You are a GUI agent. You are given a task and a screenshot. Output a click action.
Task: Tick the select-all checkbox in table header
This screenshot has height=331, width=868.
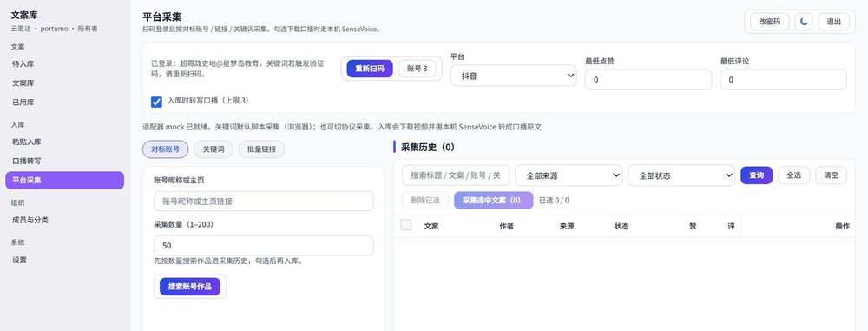tap(406, 224)
